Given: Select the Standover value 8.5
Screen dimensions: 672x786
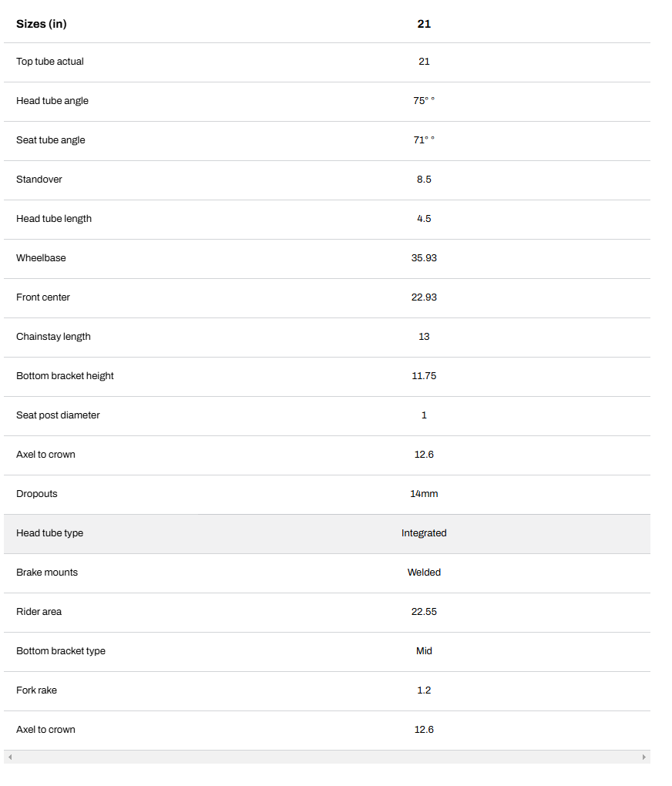Looking at the screenshot, I should pos(424,180).
